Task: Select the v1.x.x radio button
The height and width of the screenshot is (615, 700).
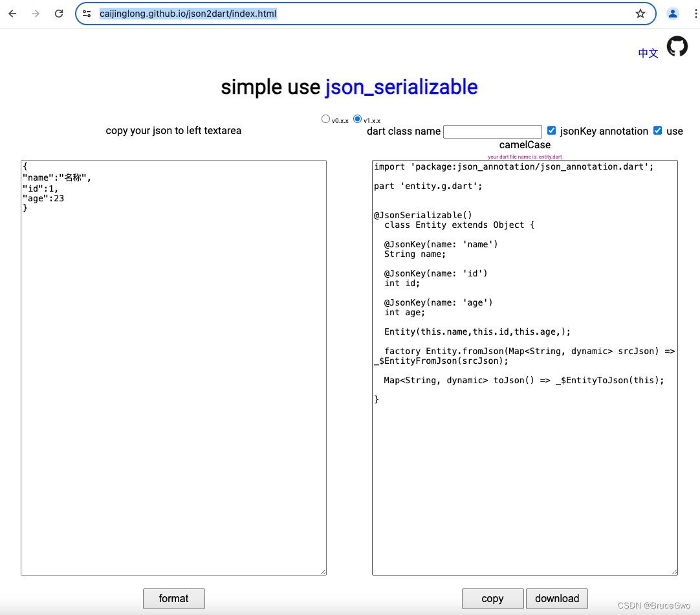Action: pos(357,119)
